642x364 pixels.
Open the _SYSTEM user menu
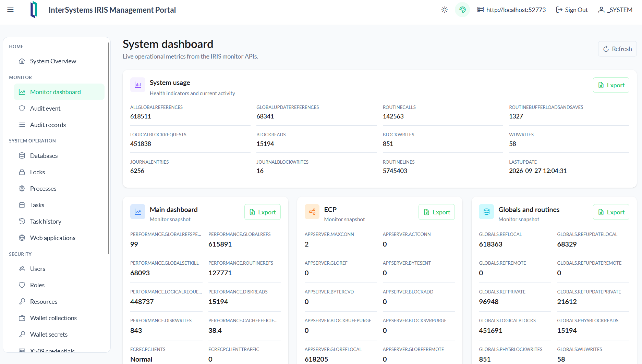(x=615, y=10)
